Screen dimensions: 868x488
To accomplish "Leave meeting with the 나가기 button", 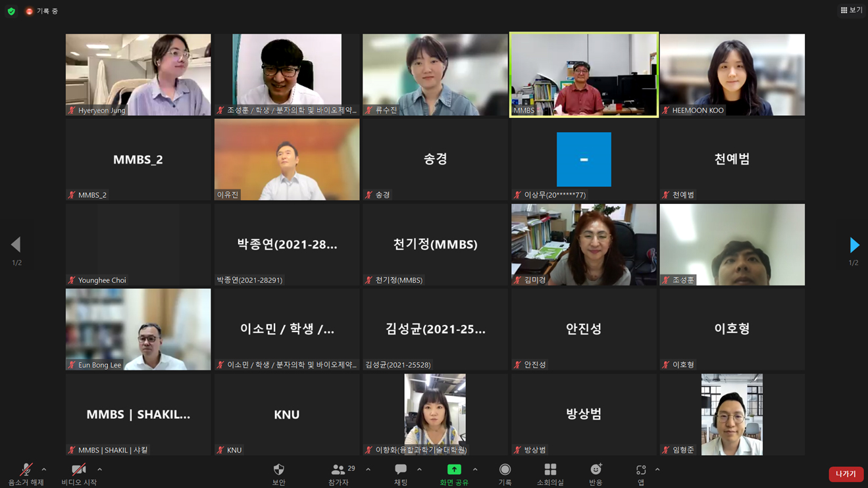I will tap(846, 474).
